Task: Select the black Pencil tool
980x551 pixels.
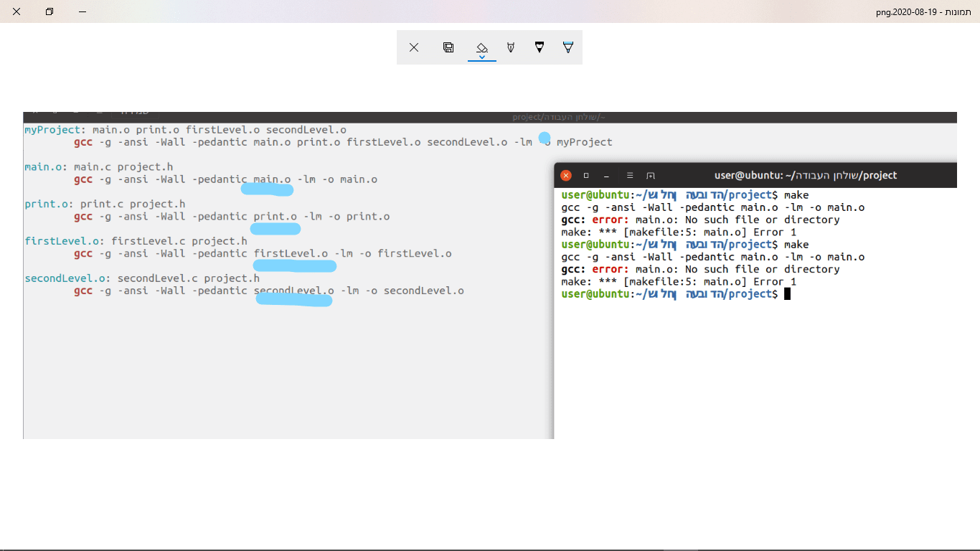Action: [x=540, y=47]
